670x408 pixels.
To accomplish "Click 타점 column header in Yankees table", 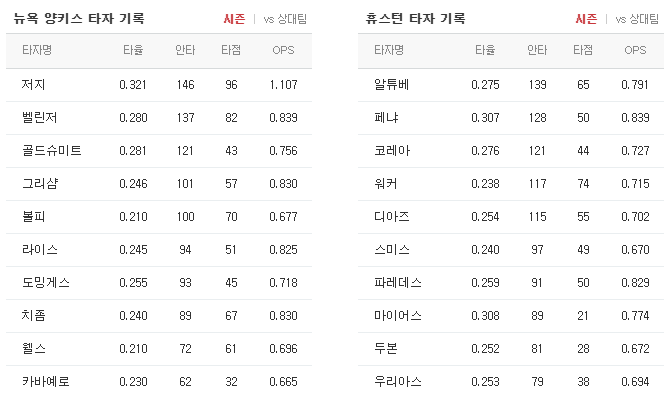I will [231, 50].
